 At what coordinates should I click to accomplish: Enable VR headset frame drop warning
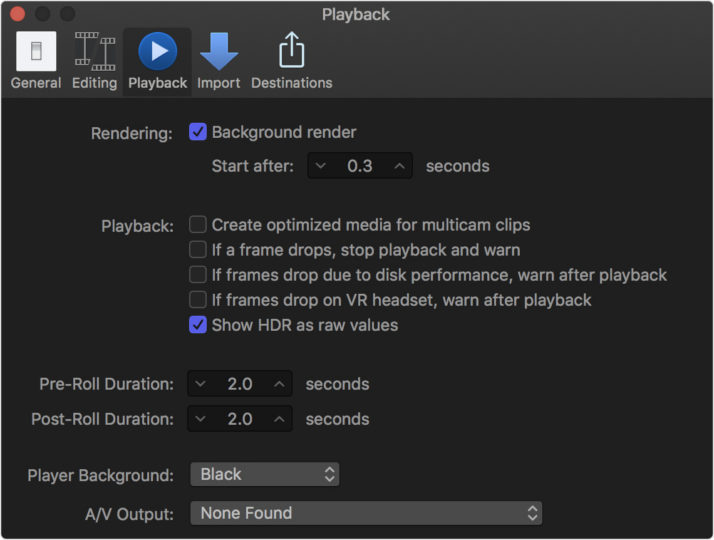click(x=198, y=300)
